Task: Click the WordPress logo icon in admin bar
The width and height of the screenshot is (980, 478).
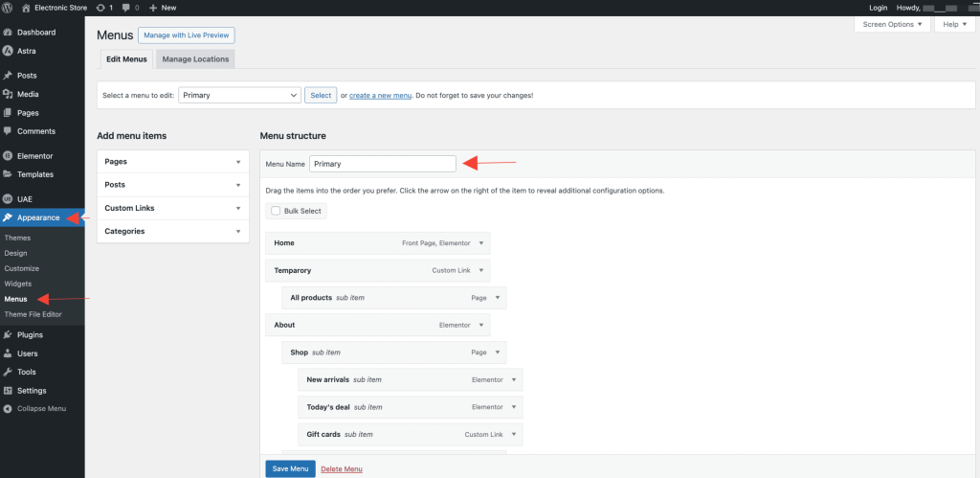Action: [x=8, y=7]
